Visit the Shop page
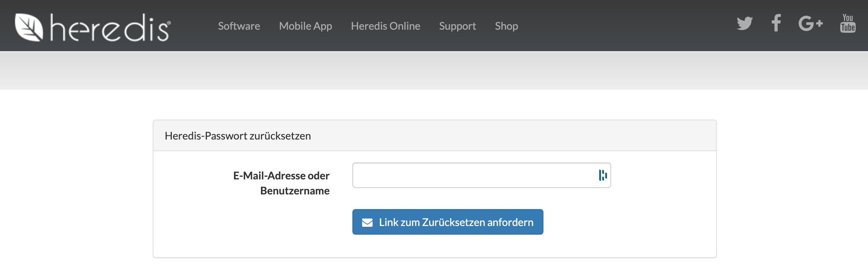868x264 pixels. pos(506,26)
